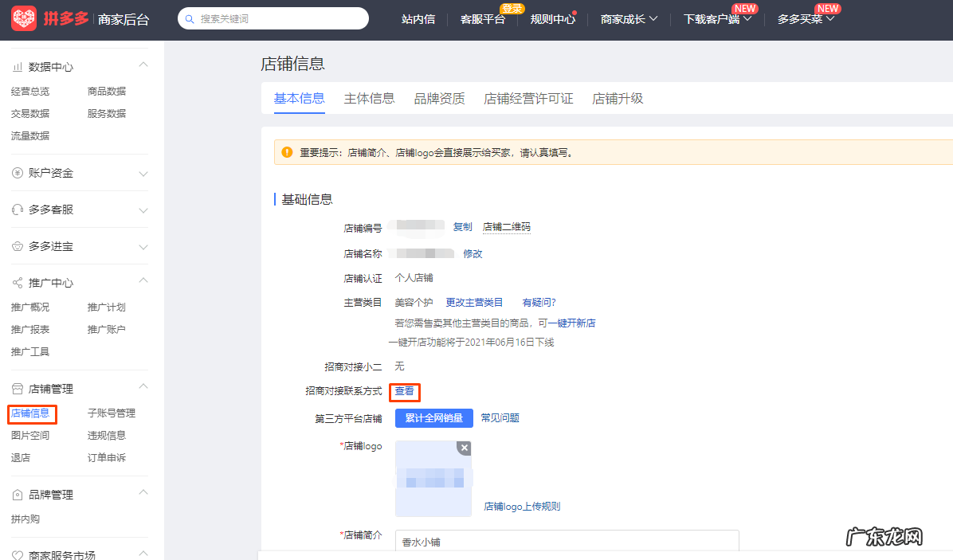Viewport: 953px width, 560px height.
Task: Expand the 多多买菜 dropdown
Action: point(801,18)
